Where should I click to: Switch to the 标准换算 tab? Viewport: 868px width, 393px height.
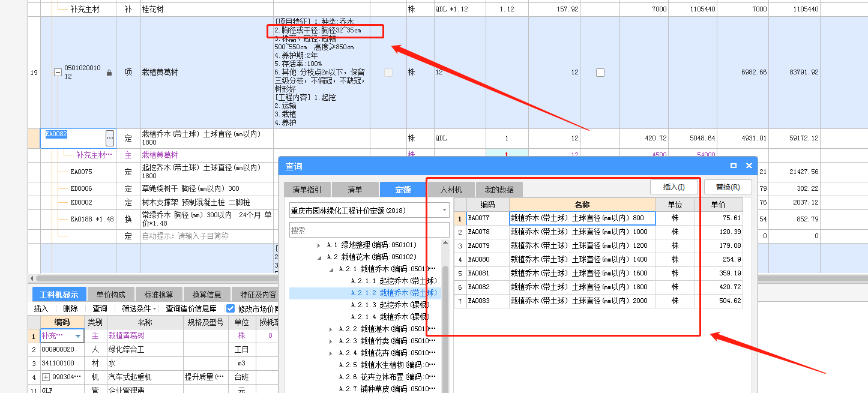tap(158, 295)
